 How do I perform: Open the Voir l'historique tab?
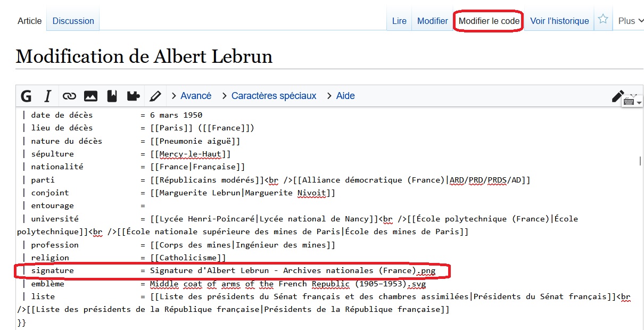559,21
